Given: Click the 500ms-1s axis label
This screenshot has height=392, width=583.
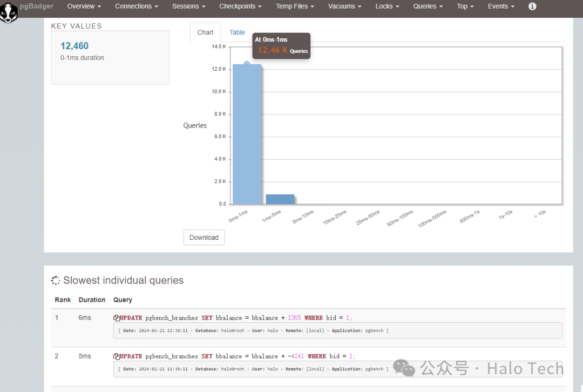Looking at the screenshot, I should click(x=470, y=217).
